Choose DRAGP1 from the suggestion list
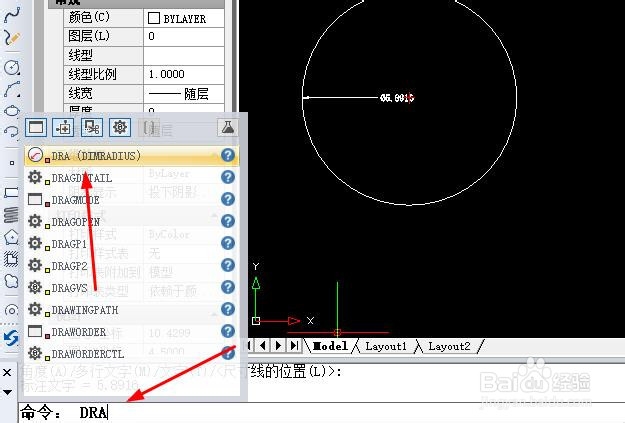625x423 pixels. pos(132,243)
